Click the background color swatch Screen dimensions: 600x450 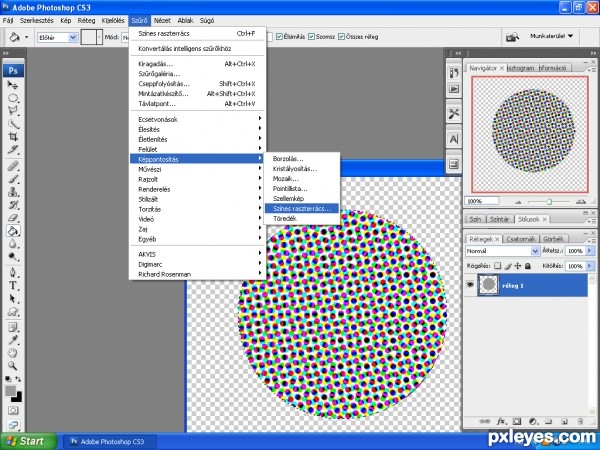(18, 398)
